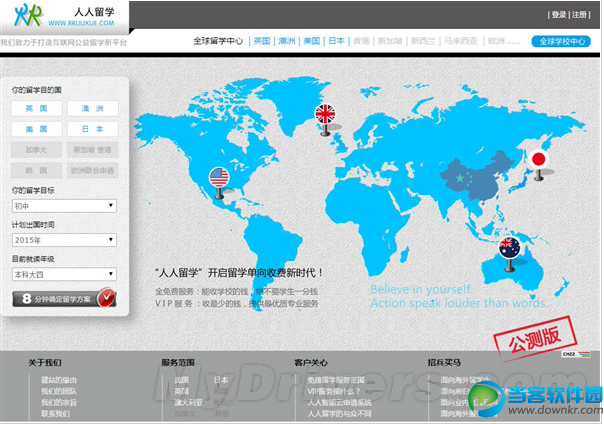Submit with the 8分钟确定留学方案 button

(64, 298)
